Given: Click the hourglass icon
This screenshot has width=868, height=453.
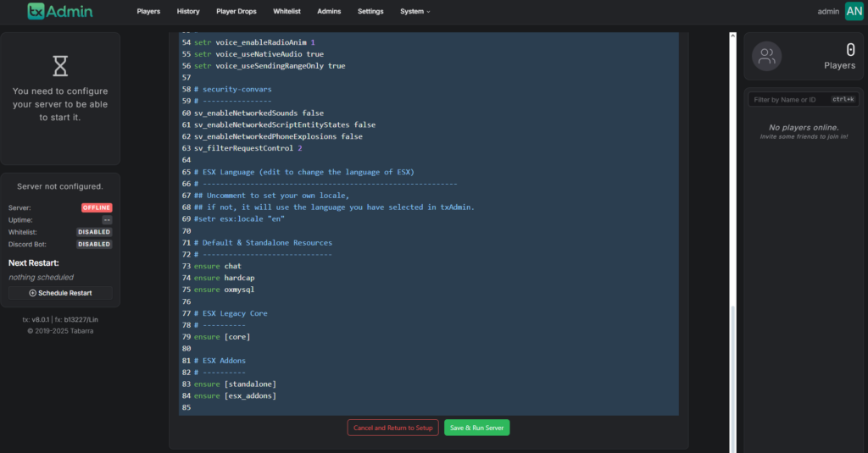Looking at the screenshot, I should tap(60, 66).
